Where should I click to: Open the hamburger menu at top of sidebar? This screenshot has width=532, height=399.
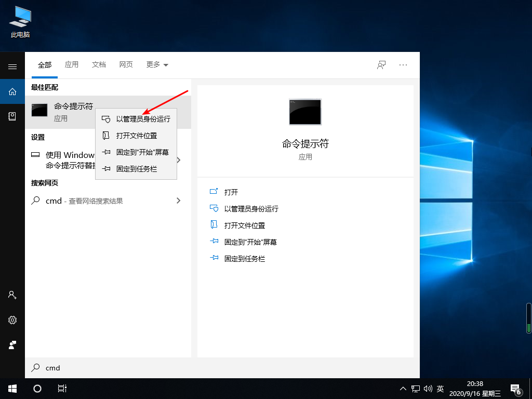click(x=12, y=66)
